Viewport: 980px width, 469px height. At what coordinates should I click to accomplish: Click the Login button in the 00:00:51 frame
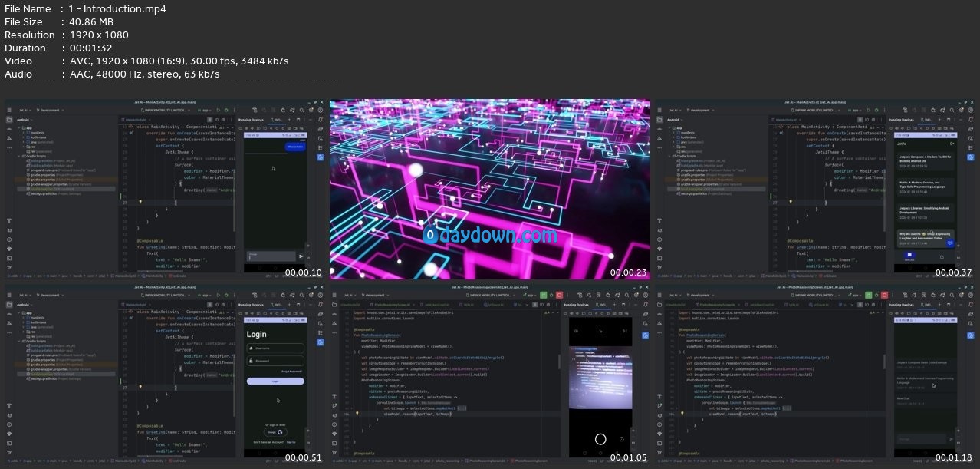coord(275,381)
